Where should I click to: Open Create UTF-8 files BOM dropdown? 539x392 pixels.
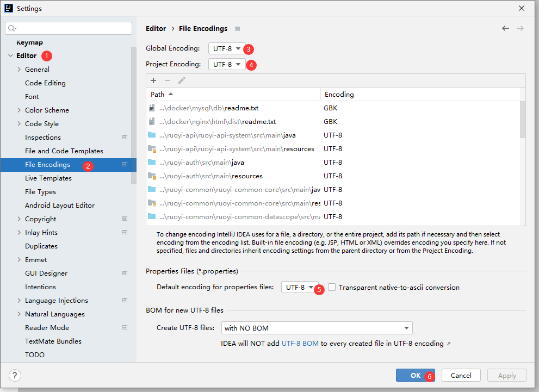pyautogui.click(x=317, y=328)
